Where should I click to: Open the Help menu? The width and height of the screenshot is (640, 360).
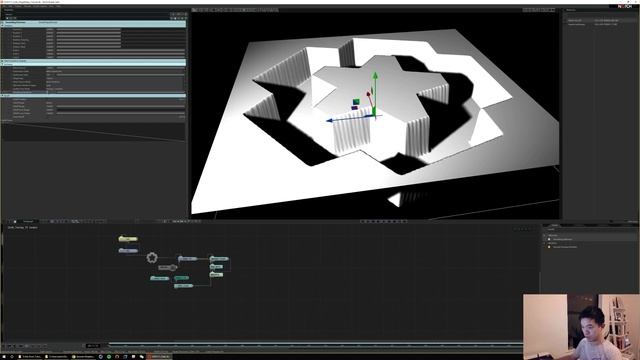coord(59,6)
